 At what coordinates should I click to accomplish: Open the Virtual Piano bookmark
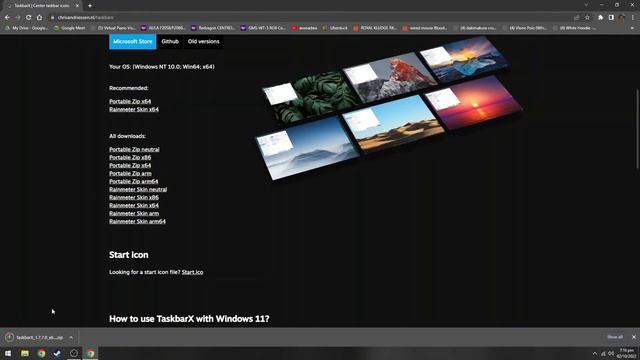[x=113, y=28]
